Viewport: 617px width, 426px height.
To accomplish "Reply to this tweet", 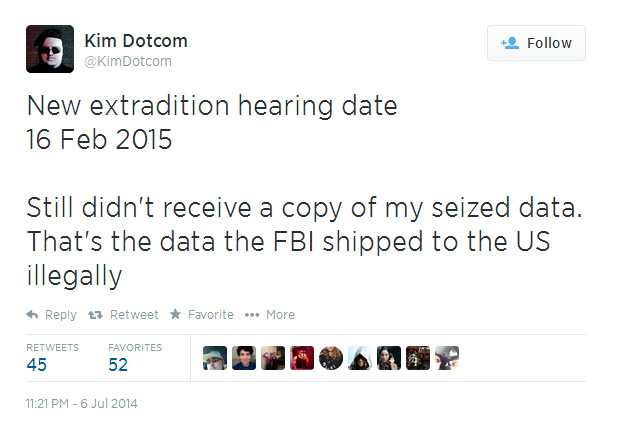I will (x=52, y=314).
